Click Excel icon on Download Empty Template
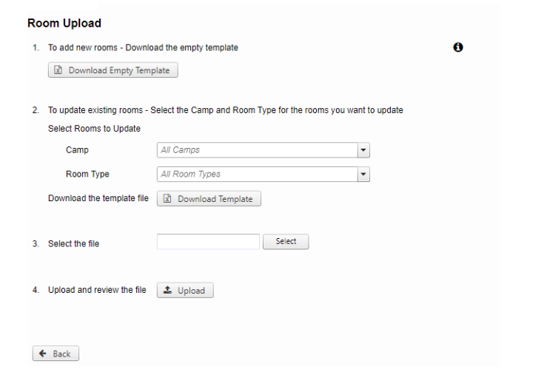The image size is (547, 392). click(x=58, y=70)
